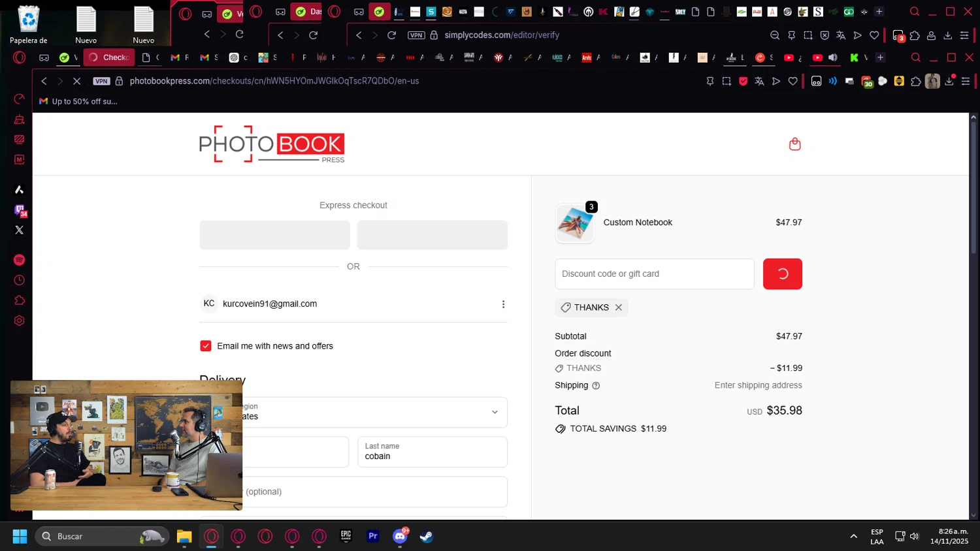Viewport: 980px width, 551px height.
Task: Click the search tabs magnifier in front window
Action: pos(915,57)
